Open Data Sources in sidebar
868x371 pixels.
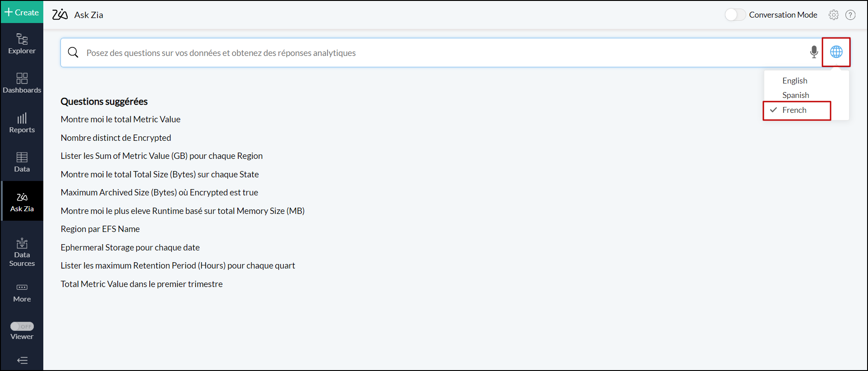[x=22, y=252]
